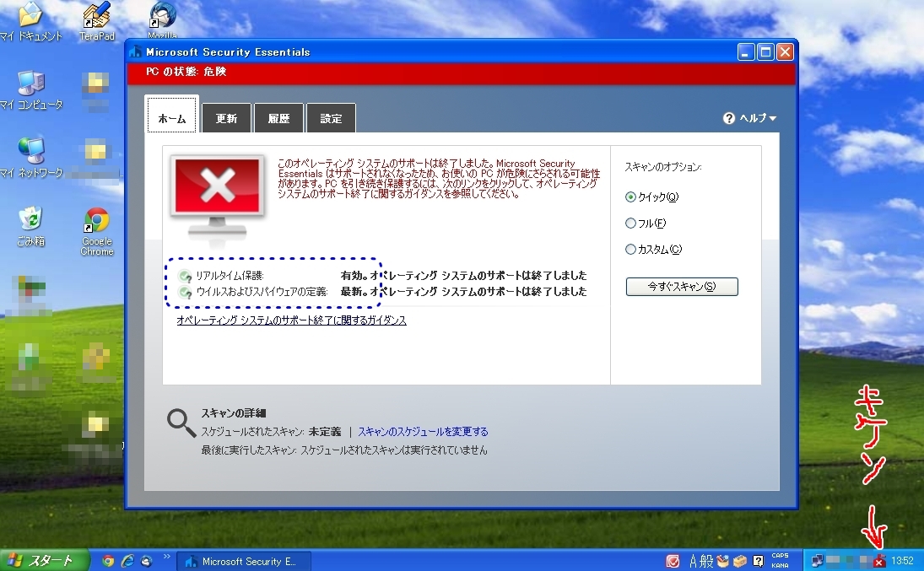924x571 pixels.
Task: Click the Microsoft Security E... taskbar button
Action: [x=243, y=561]
